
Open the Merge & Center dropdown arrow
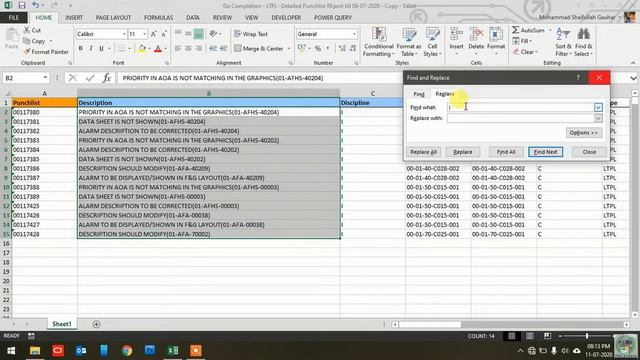(289, 49)
